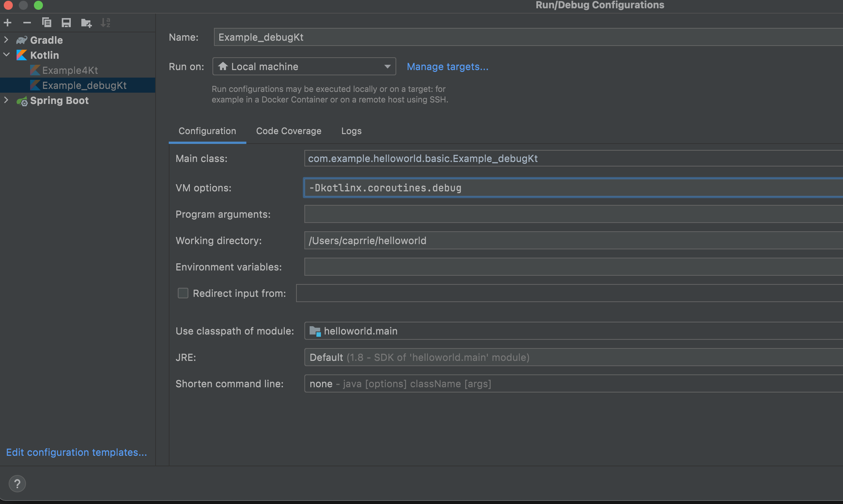
Task: Select Example_debugKt configuration in tree
Action: click(x=84, y=86)
